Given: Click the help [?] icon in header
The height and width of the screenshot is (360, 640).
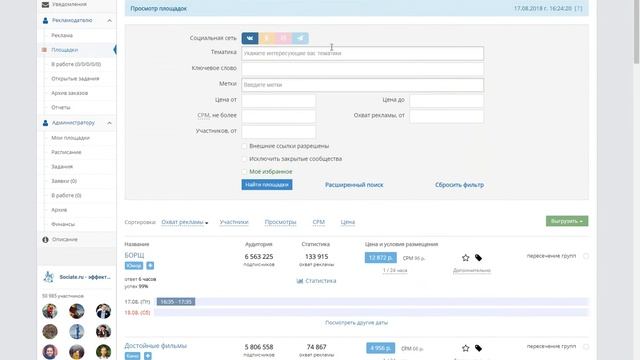Looking at the screenshot, I should click(x=578, y=8).
